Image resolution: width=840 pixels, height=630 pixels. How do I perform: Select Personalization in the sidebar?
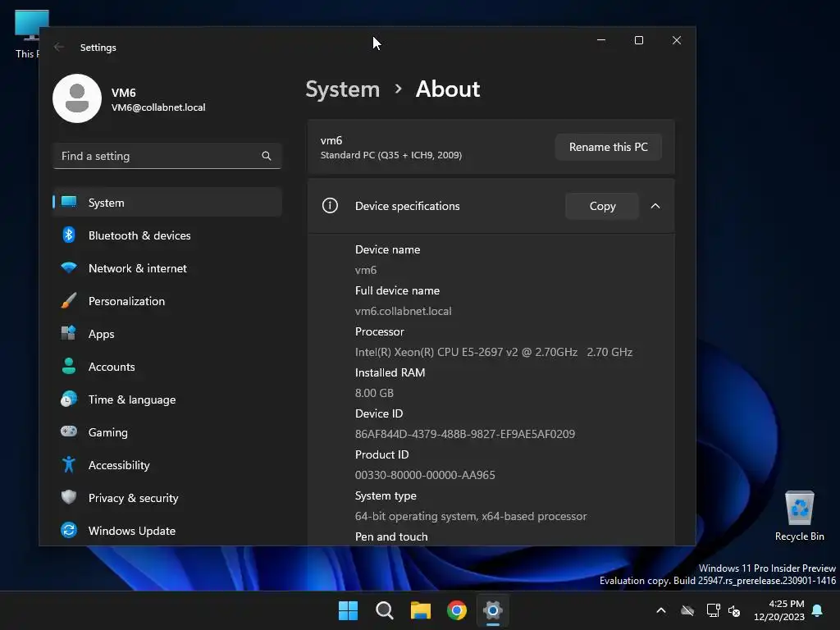click(x=167, y=301)
